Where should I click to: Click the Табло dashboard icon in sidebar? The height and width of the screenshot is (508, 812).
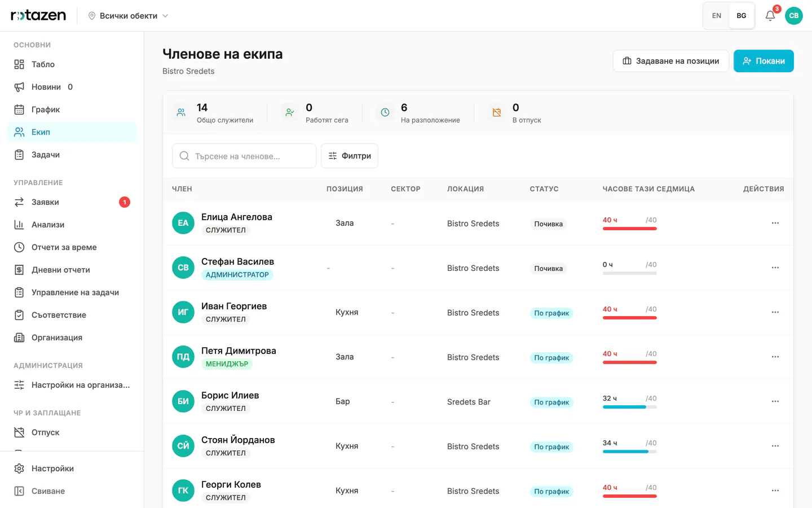(x=19, y=64)
